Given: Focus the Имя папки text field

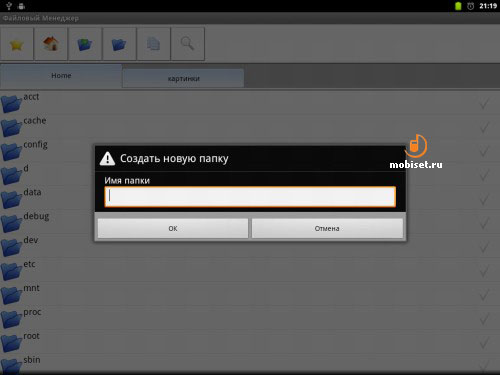Looking at the screenshot, I should [250, 197].
